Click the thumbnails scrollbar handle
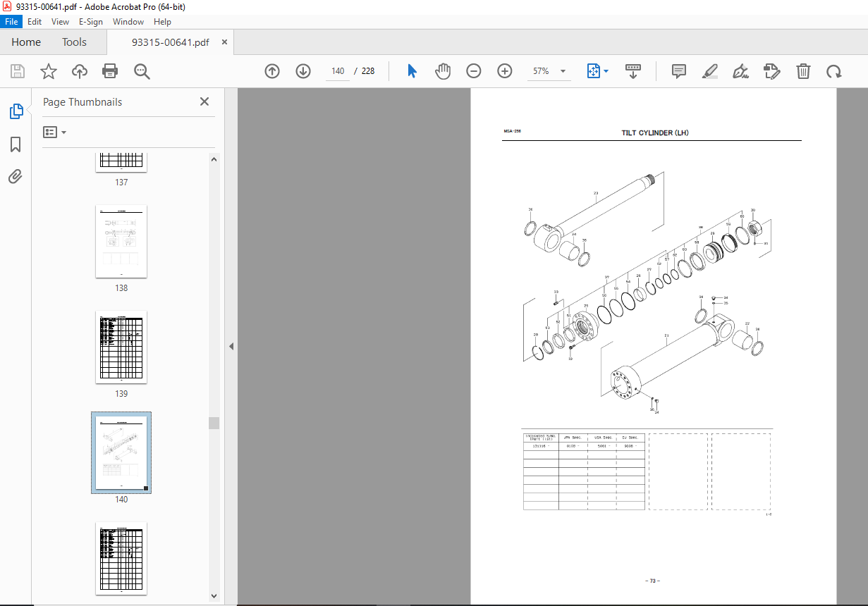 (x=214, y=423)
